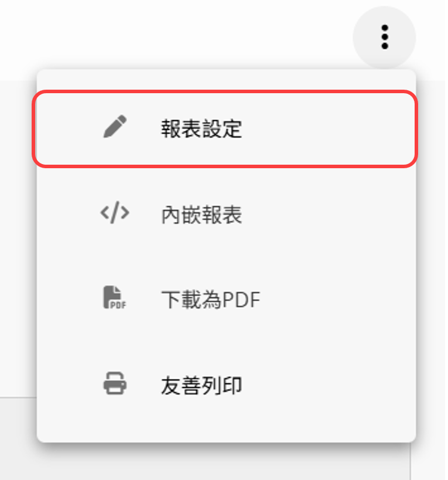Click the 內嵌報表 text label
The image size is (448, 480).
(x=201, y=215)
